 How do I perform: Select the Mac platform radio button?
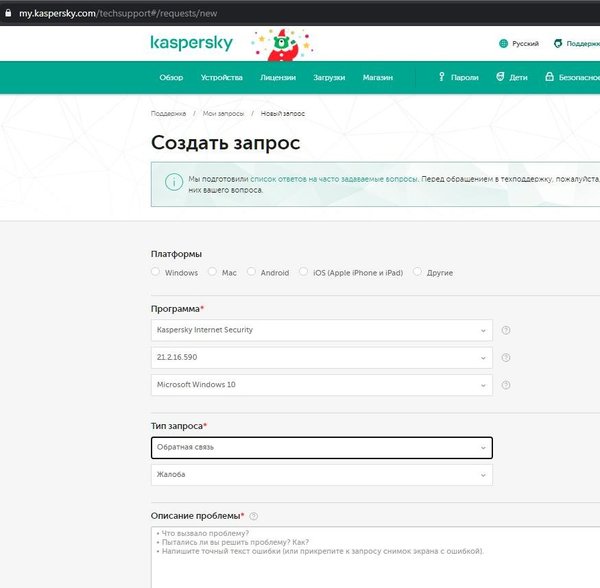click(x=212, y=272)
